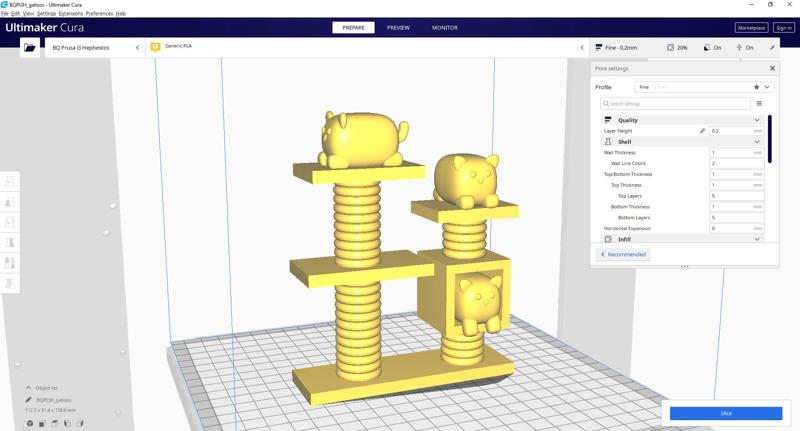Screen dimensions: 800x431
Task: Select BQ Prusa i3 Hephestos printer dropdown
Action: pos(94,47)
